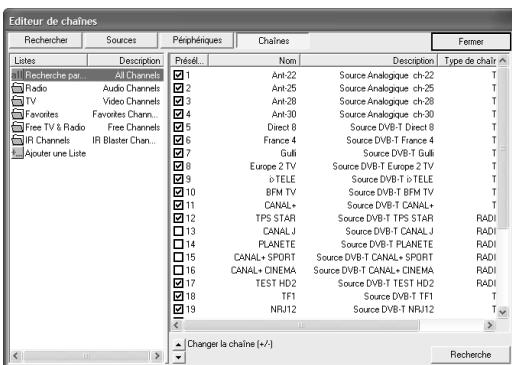The image size is (512, 365).
Task: Click 'Audio Channels' list description
Action: pos(131,88)
